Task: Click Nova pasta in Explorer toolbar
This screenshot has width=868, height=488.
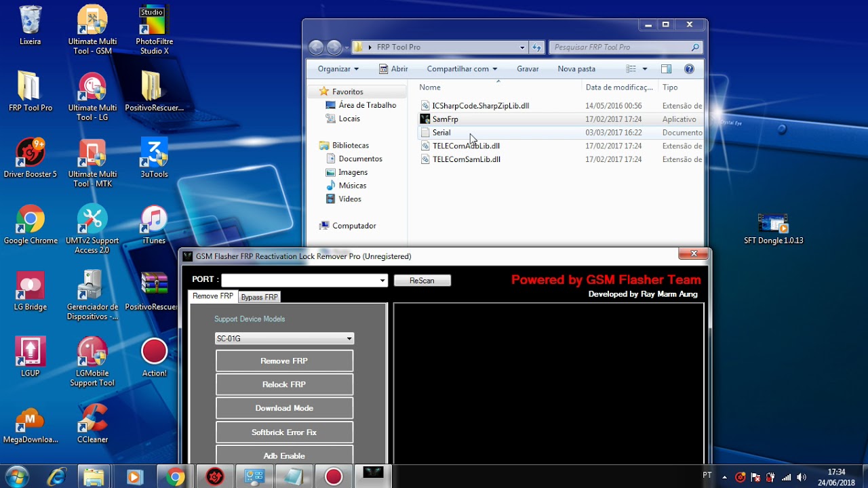Action: tap(576, 68)
